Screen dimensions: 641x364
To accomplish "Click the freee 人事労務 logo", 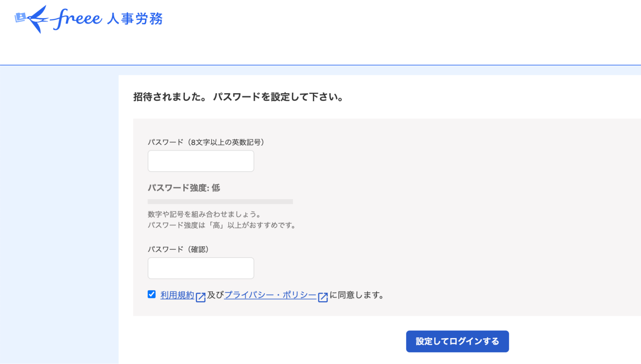I will 89,19.
